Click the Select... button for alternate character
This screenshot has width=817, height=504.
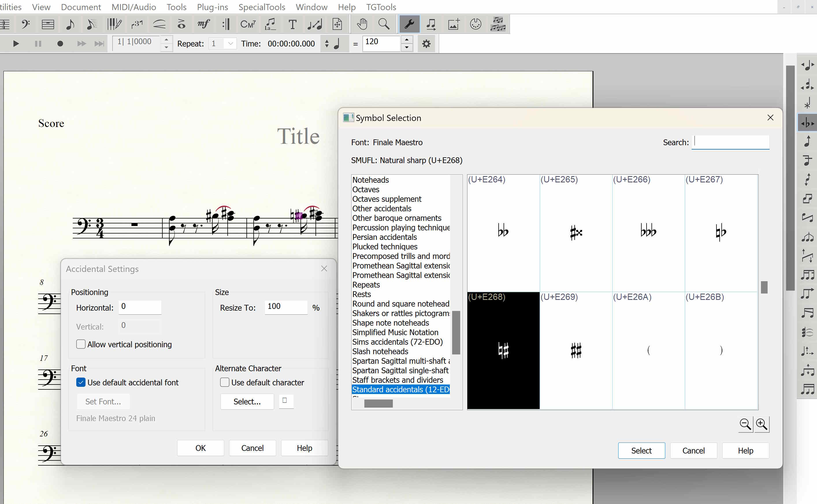tap(247, 401)
